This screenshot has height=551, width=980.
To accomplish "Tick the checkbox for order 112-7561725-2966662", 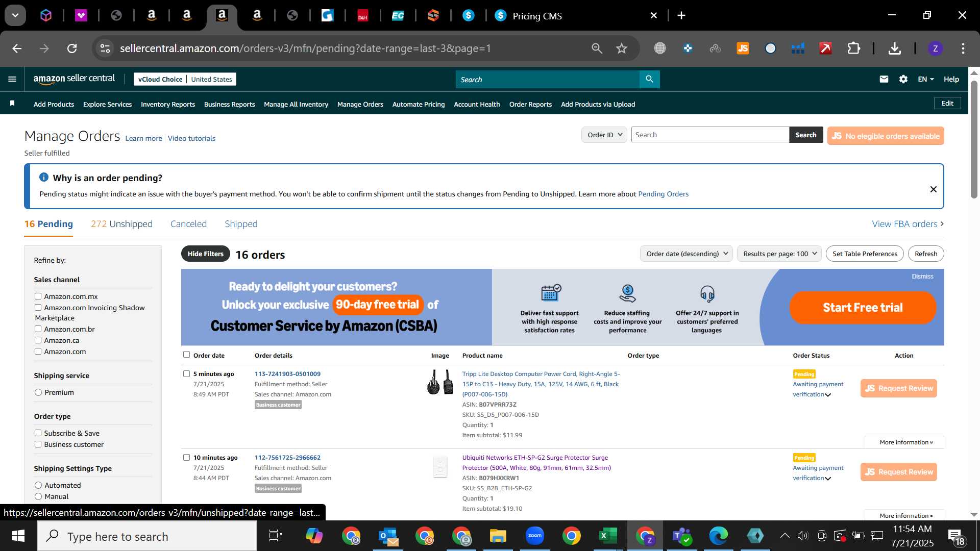I will pos(186,457).
